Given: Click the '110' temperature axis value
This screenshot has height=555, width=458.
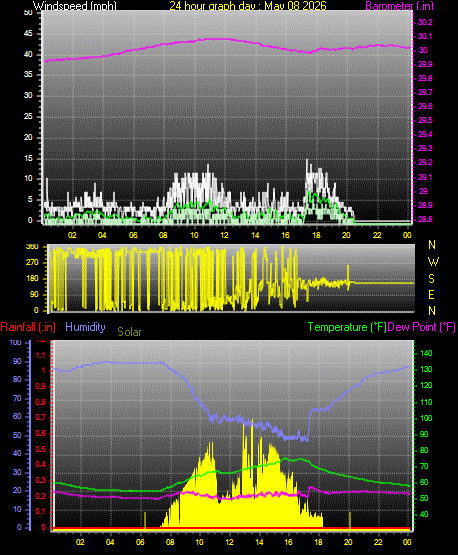Looking at the screenshot, I should coord(426,402).
